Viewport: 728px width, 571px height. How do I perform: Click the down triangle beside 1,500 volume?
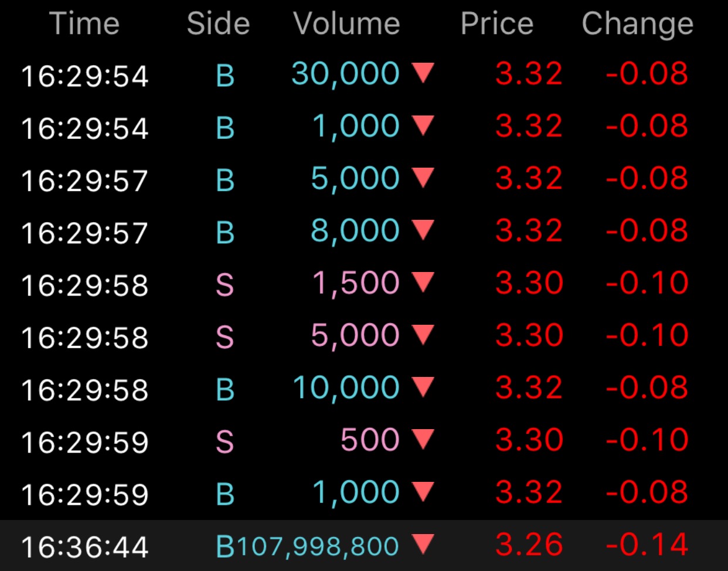(x=423, y=282)
